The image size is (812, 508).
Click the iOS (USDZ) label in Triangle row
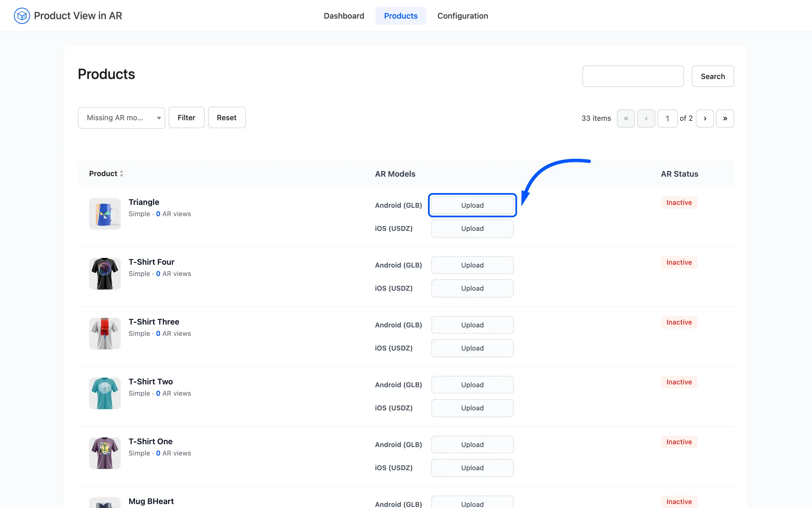coord(394,229)
